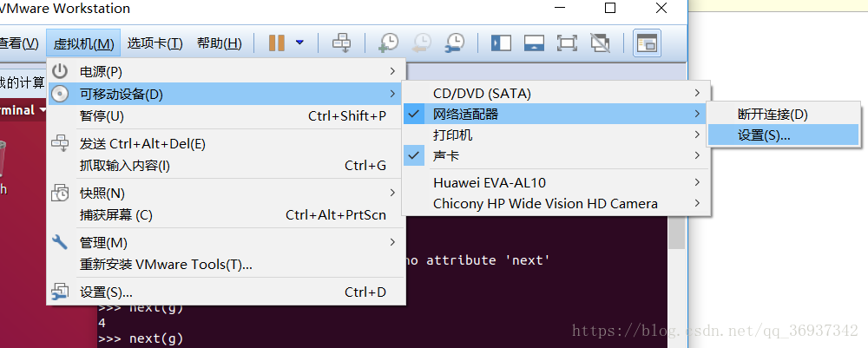Viewport: 868px width, 348px height.
Task: Toggle the thumbnail bar view icon
Action: 534,43
